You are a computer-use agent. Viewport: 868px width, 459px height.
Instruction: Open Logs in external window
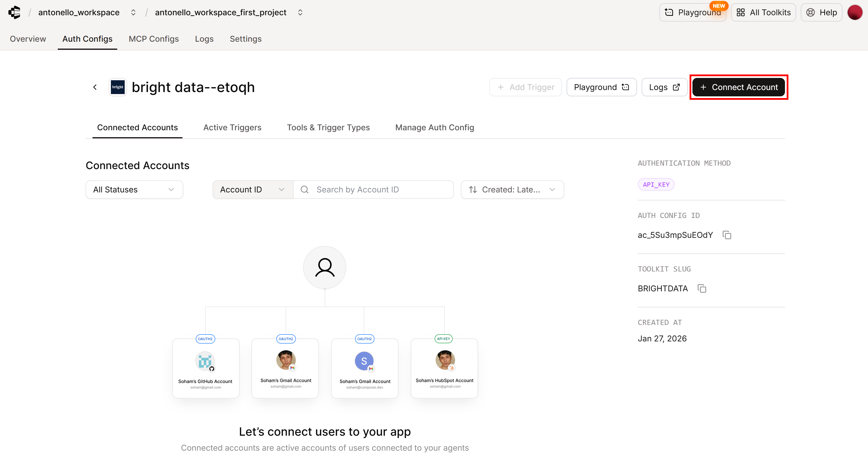point(664,87)
